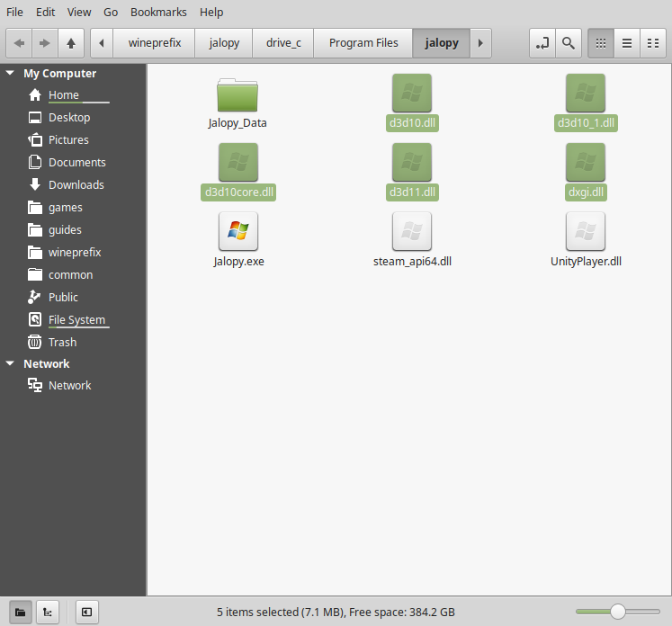Viewport: 672px width, 626px height.
Task: Click the Jalopy.exe file name label
Action: (238, 262)
